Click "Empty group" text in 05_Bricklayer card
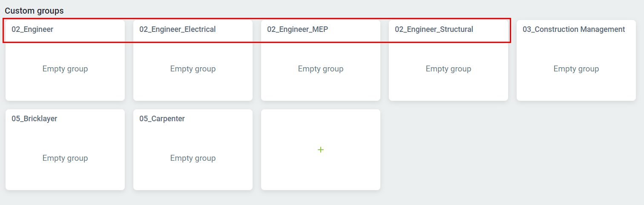The height and width of the screenshot is (205, 644). point(65,158)
